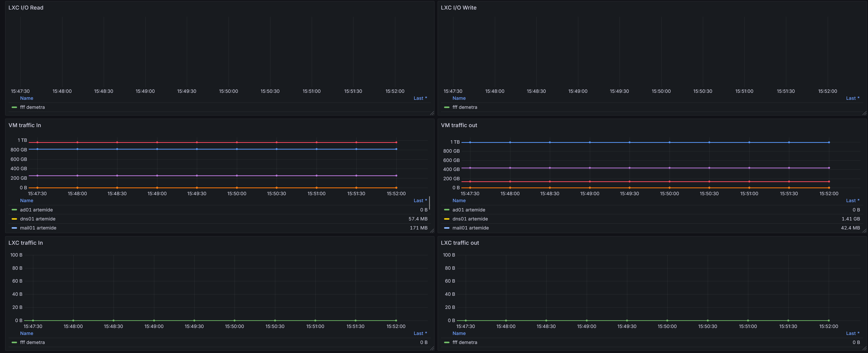Click resize corner of VM traffic In panel
Image resolution: width=868 pixels, height=353 pixels.
(432, 231)
